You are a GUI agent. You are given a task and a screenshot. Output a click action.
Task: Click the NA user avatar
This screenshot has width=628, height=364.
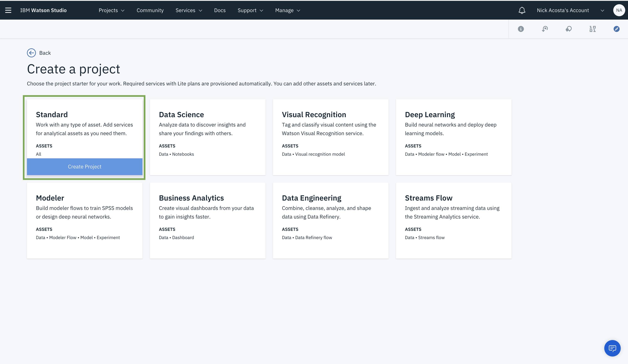pyautogui.click(x=619, y=10)
